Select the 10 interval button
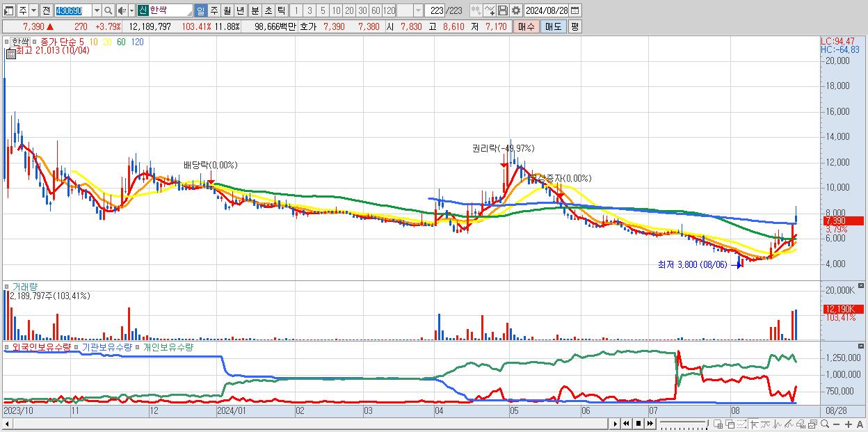 click(336, 10)
